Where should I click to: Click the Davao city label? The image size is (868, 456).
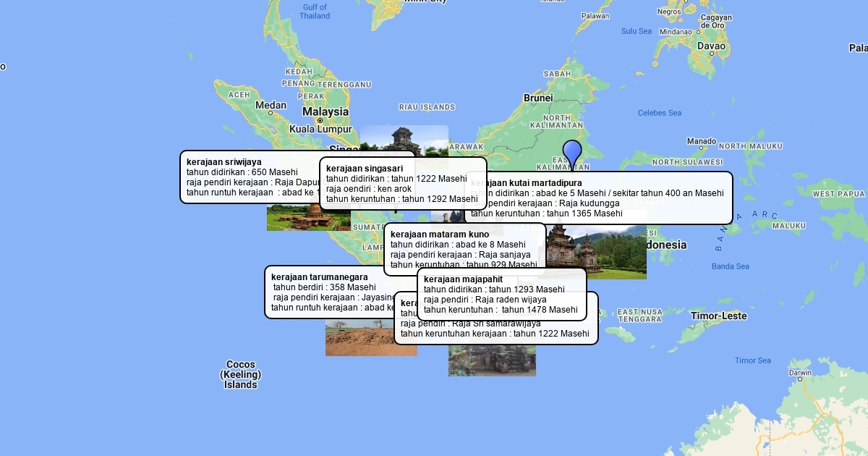pyautogui.click(x=710, y=46)
